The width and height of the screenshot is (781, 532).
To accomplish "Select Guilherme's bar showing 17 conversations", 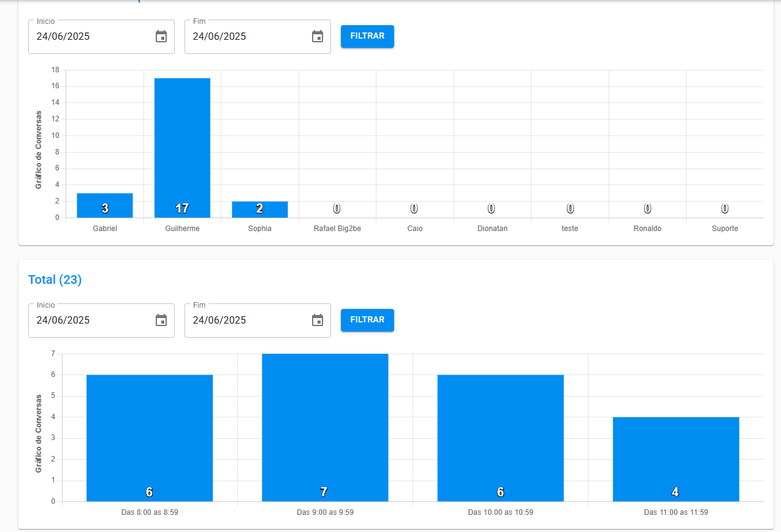I will (x=182, y=147).
